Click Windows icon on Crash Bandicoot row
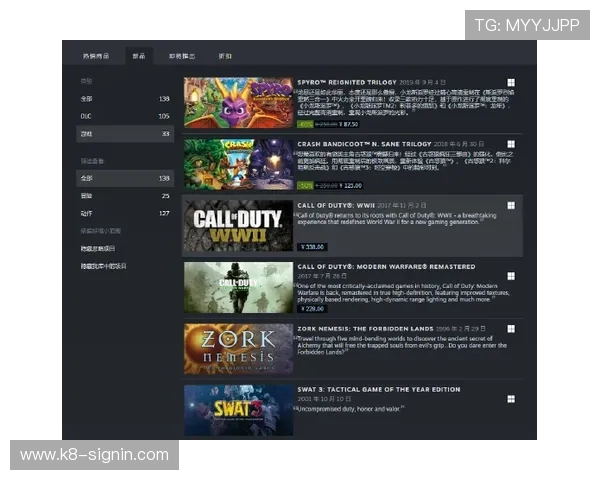600x480 pixels. [510, 145]
